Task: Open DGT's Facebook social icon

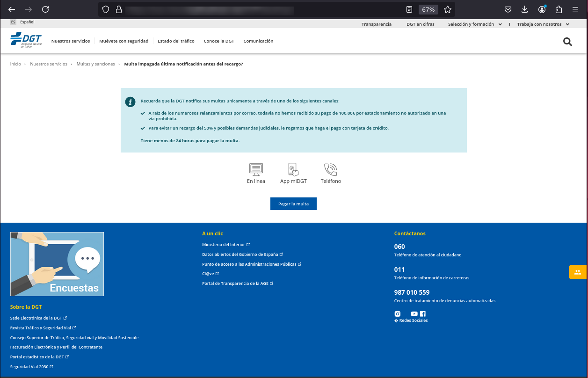Action: [x=422, y=313]
